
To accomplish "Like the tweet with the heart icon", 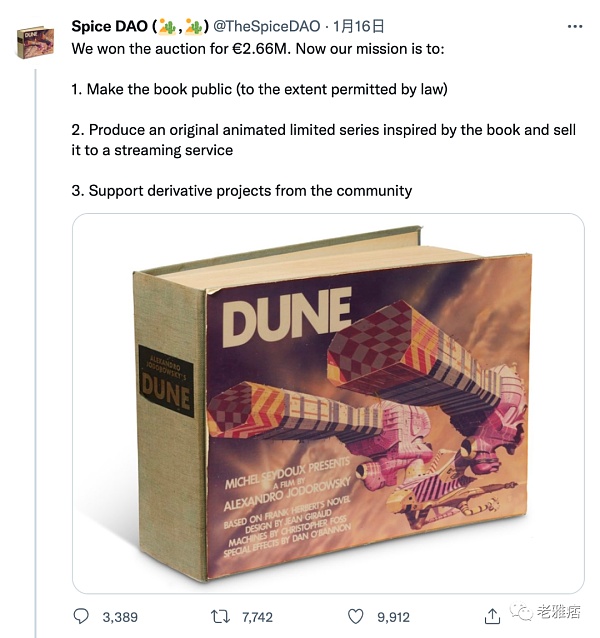I will coord(355,617).
